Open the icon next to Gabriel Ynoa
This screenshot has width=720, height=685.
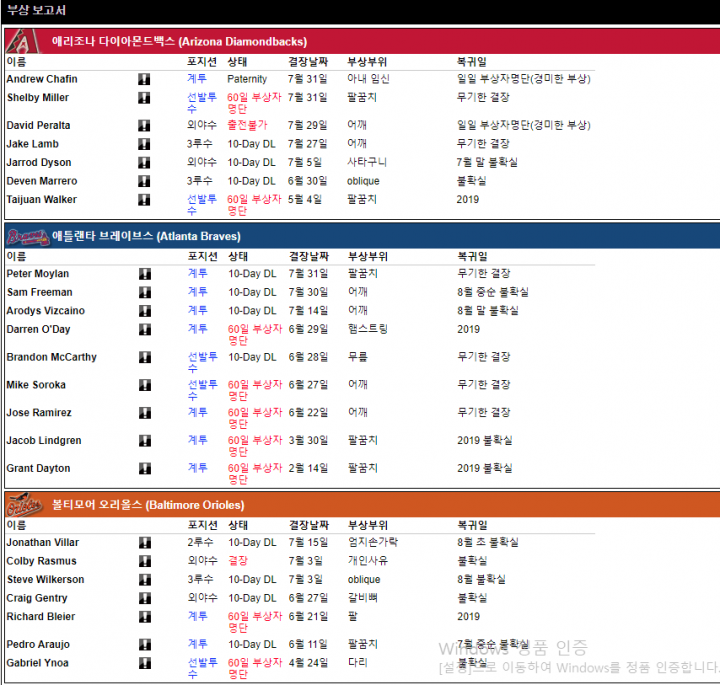(145, 663)
